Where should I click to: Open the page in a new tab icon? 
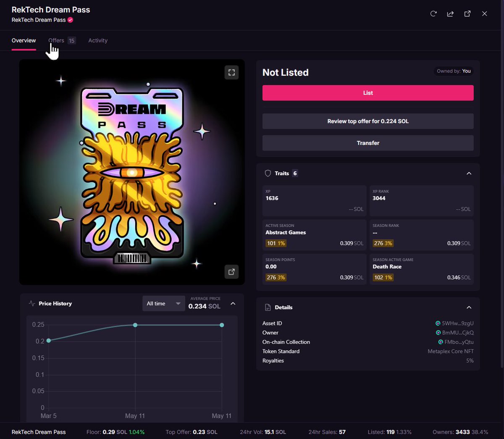tap(467, 14)
